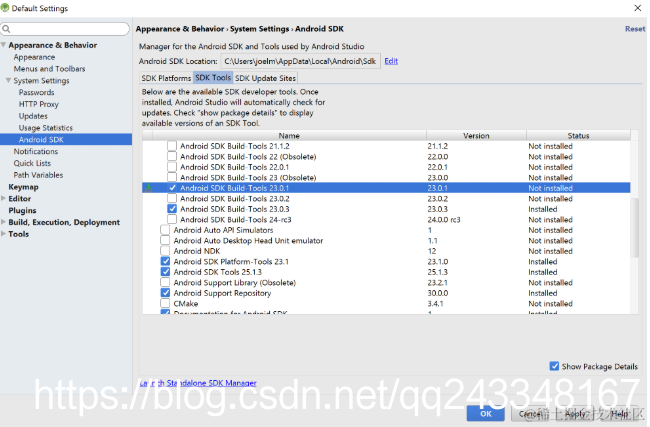
Task: Open Appearance settings page
Action: pos(34,57)
